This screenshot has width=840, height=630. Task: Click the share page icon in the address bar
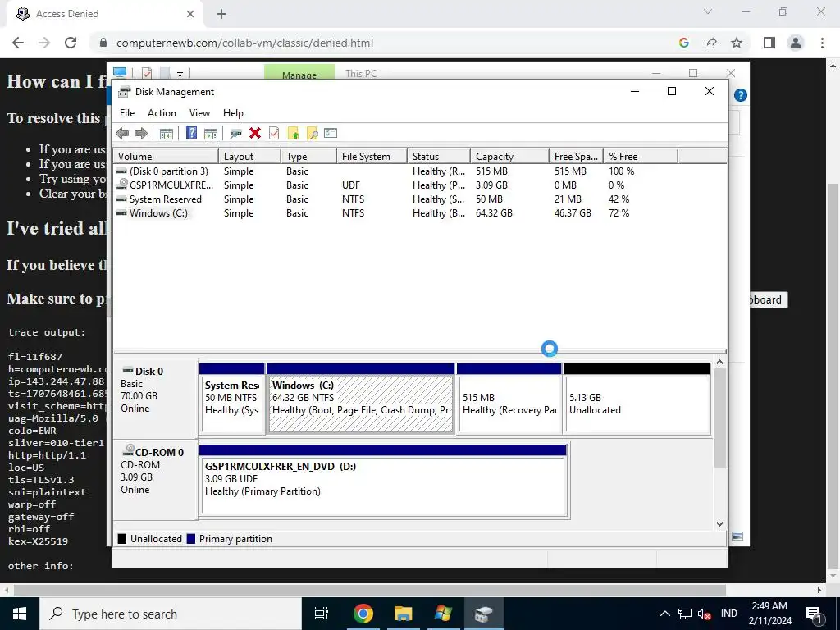coord(710,43)
